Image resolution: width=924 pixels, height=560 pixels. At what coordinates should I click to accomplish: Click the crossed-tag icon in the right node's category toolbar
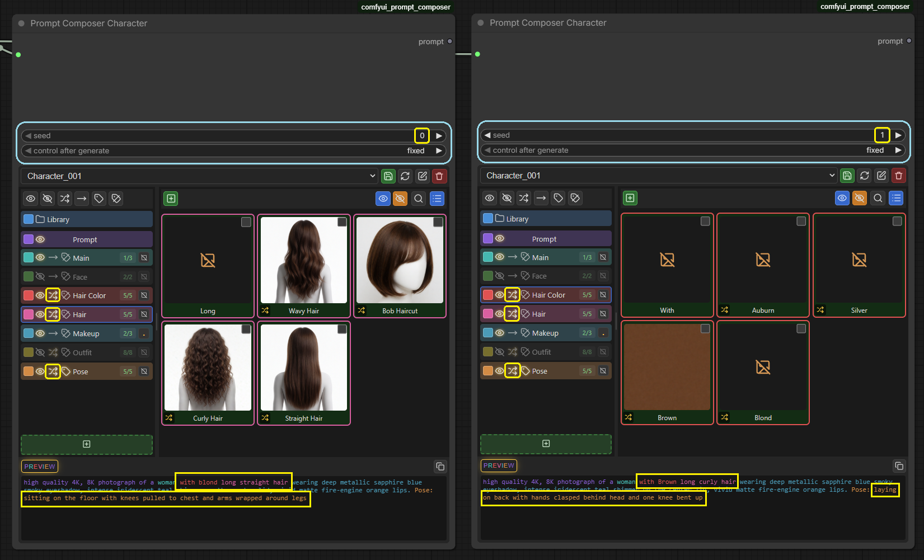click(x=575, y=198)
